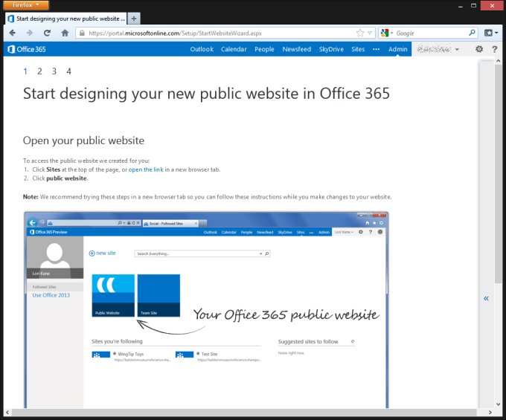Go to wizard step 1
506x420 pixels.
[x=25, y=71]
